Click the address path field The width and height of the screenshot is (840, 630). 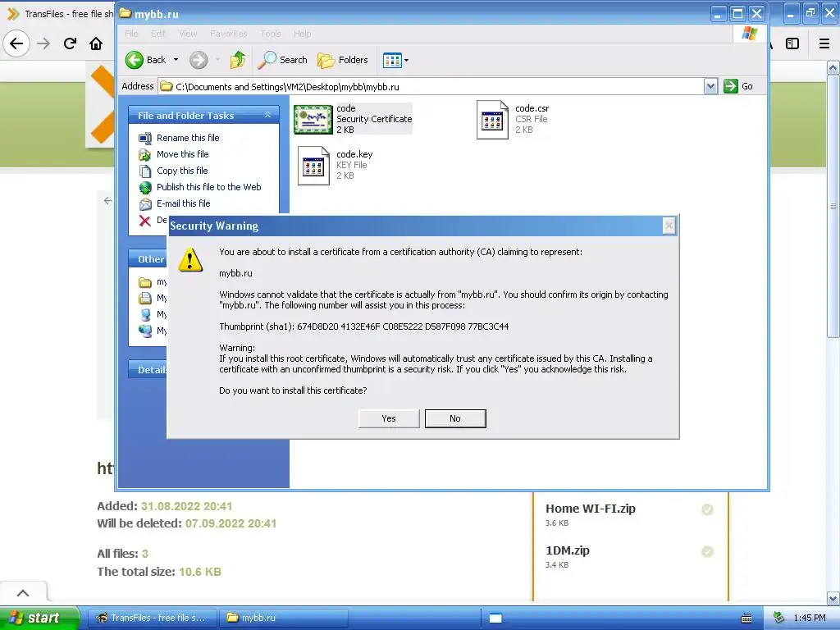tap(431, 86)
